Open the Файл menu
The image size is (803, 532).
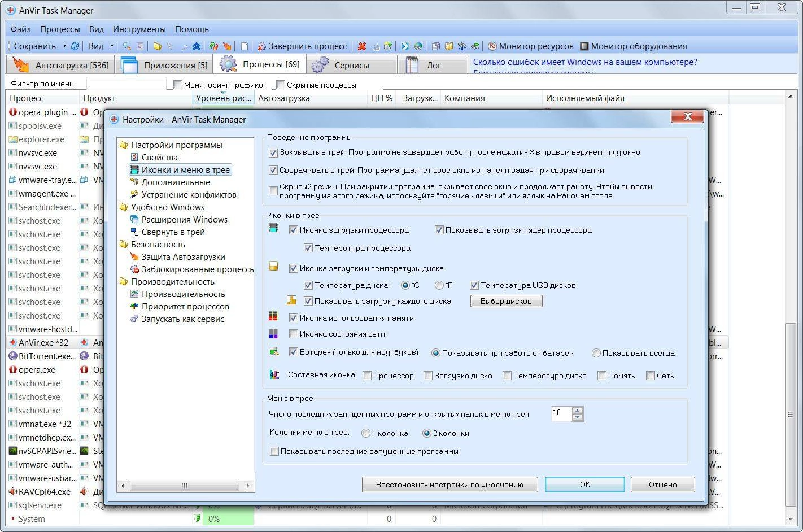[x=21, y=29]
